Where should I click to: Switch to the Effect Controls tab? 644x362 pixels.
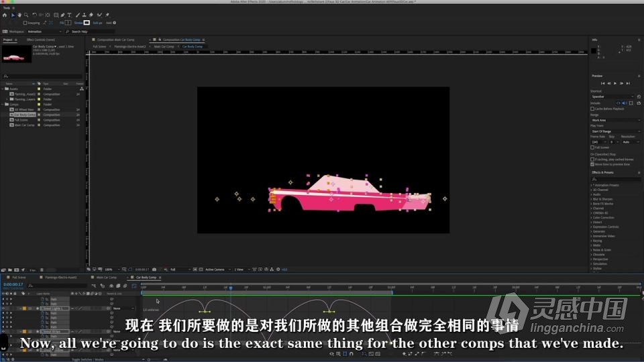click(41, 40)
